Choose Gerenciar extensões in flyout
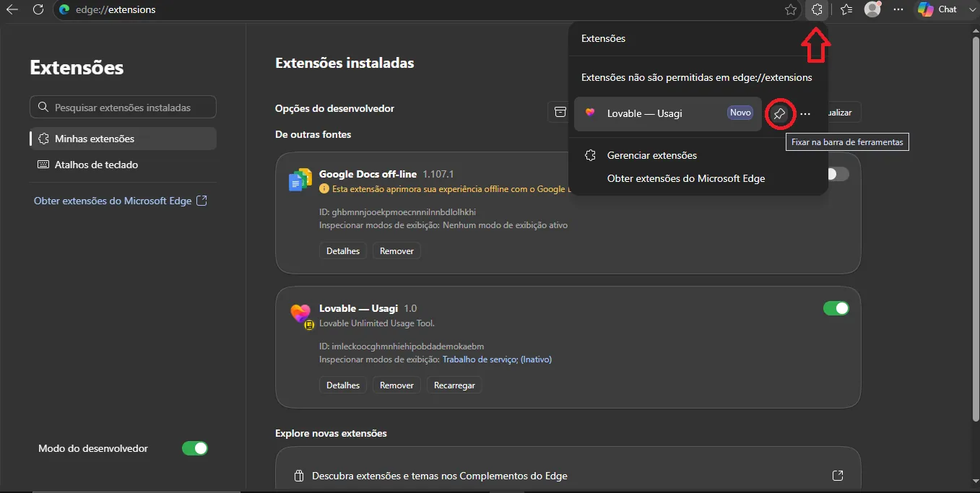 651,155
